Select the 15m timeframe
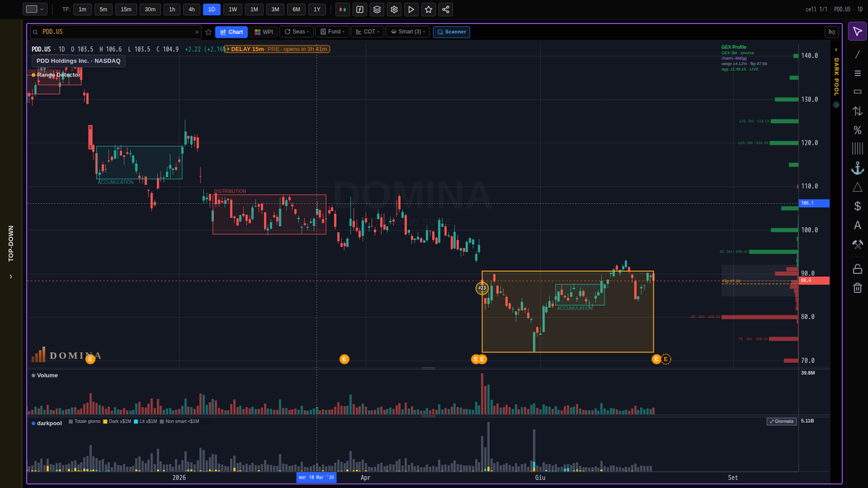This screenshot has width=868, height=488. point(127,9)
